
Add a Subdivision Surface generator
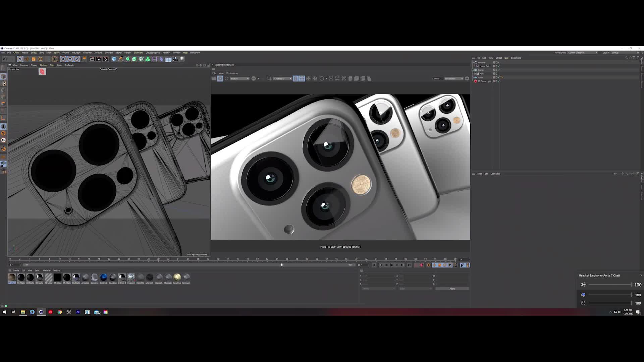[x=127, y=59]
